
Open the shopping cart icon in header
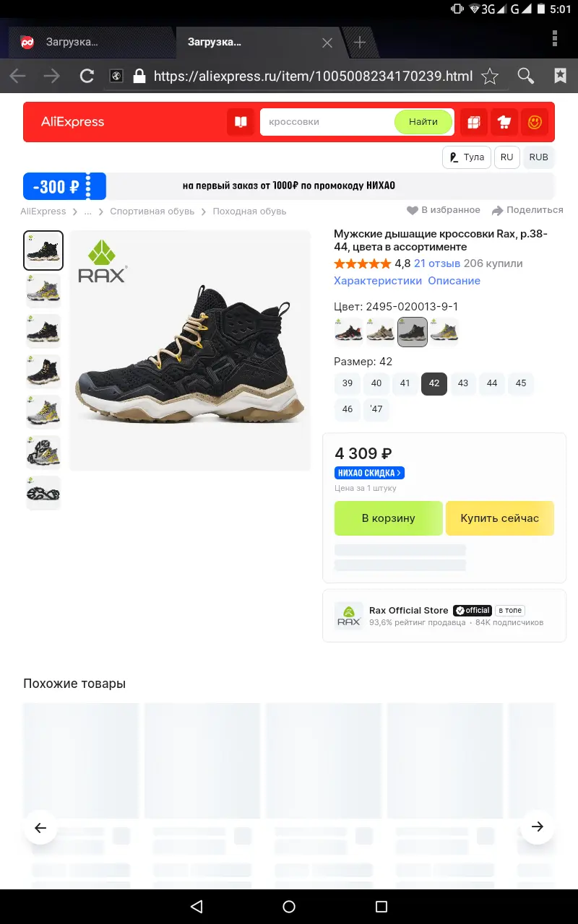504,122
